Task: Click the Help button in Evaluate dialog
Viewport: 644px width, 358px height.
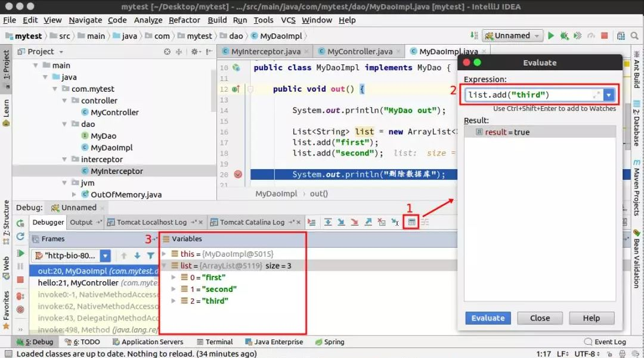Action: pos(592,318)
